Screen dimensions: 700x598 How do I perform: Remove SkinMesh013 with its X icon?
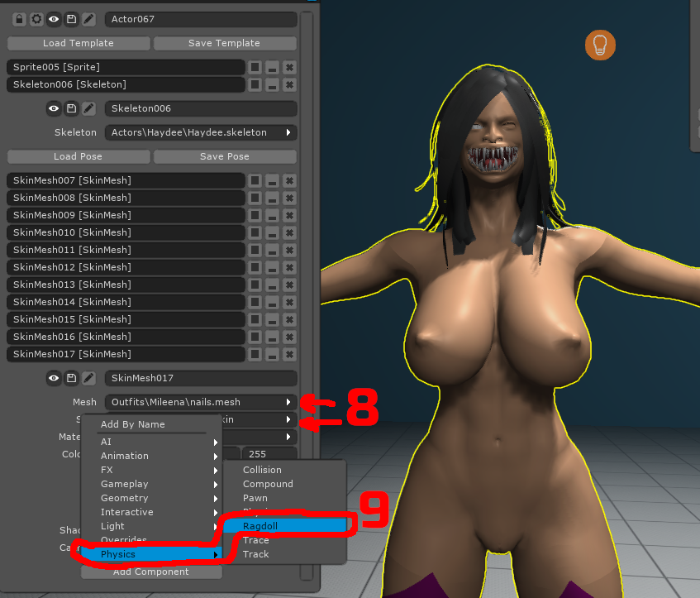pos(289,285)
